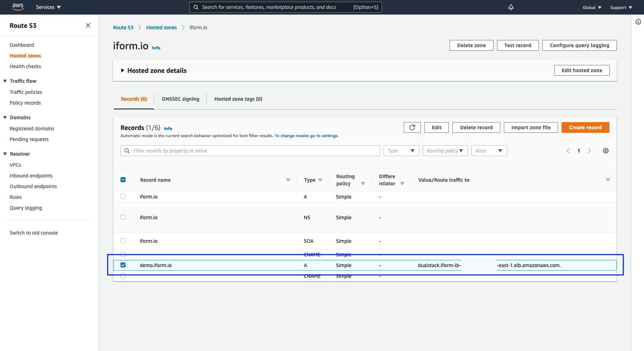This screenshot has width=644, height=351.
Task: Open the Services dropdown menu
Action: click(x=48, y=7)
